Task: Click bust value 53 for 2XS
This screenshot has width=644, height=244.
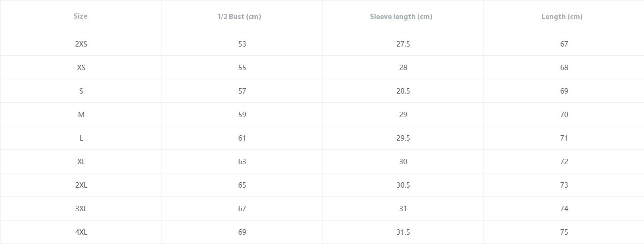Action: (242, 44)
